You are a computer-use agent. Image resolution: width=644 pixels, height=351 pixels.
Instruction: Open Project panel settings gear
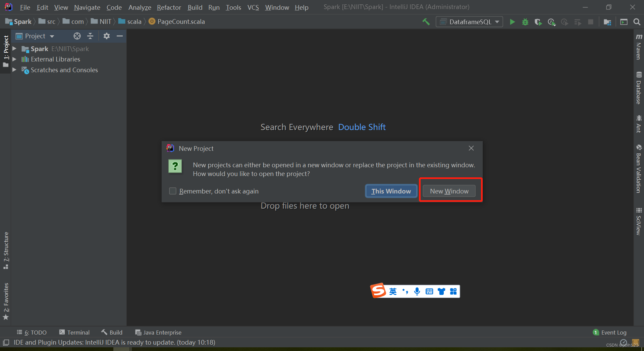(107, 36)
